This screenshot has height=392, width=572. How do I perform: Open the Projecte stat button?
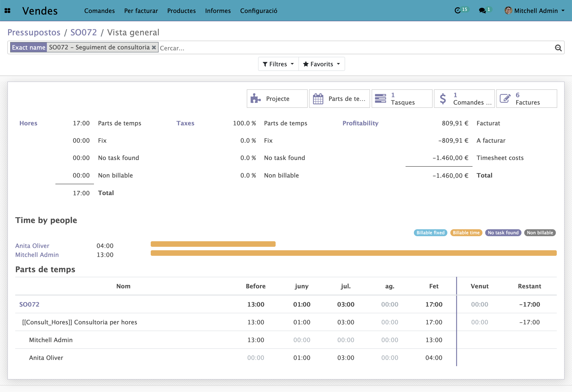(277, 99)
